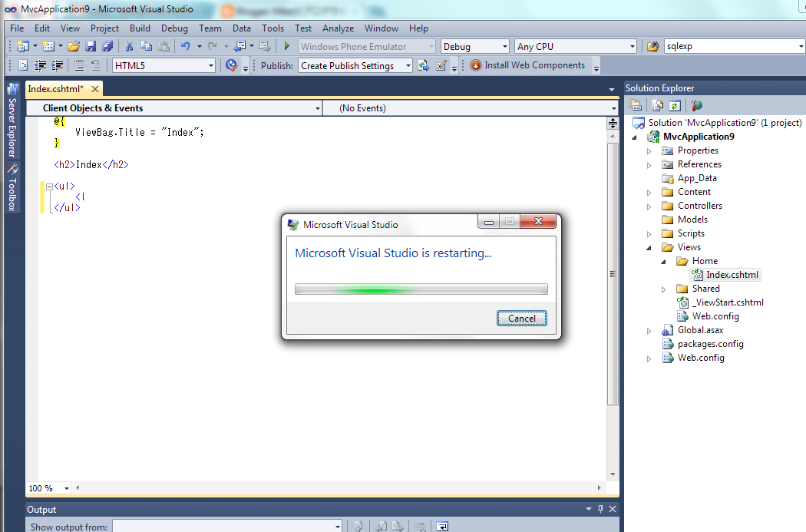This screenshot has width=806, height=532.
Task: Save Index.cshtml with the floppy disk icon
Action: point(91,46)
